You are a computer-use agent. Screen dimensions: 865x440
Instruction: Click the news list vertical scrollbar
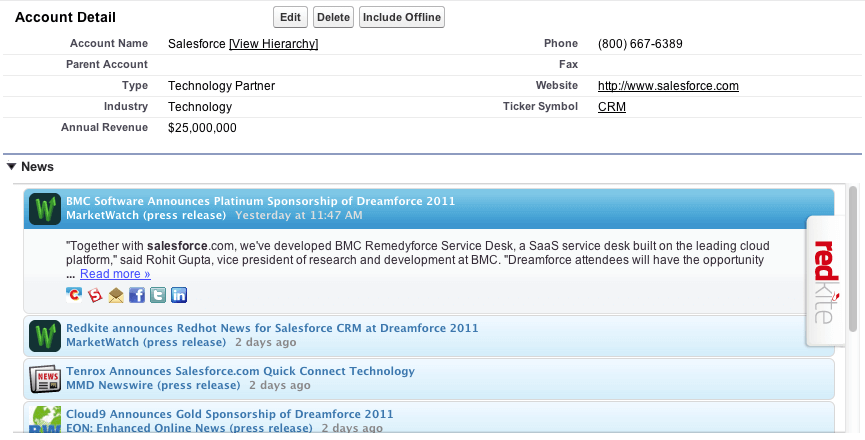pos(852,260)
